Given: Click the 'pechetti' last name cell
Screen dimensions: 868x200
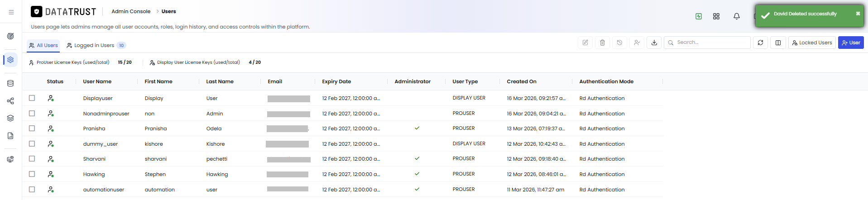Looking at the screenshot, I should pos(216,159).
